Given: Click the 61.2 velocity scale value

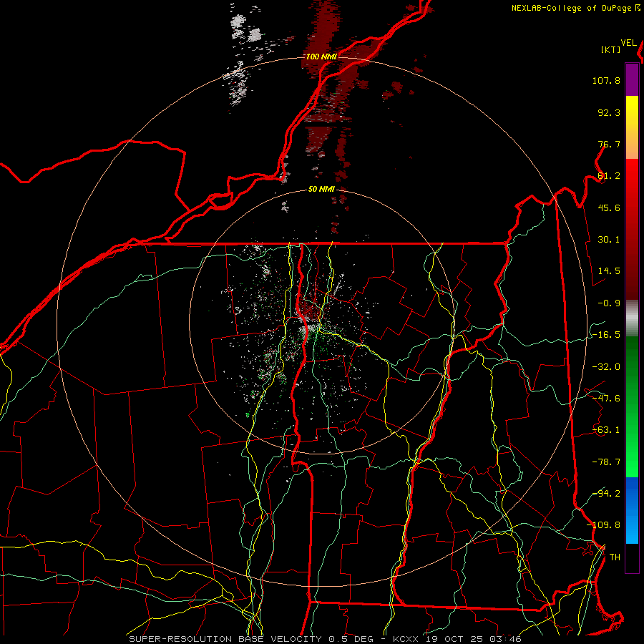Looking at the screenshot, I should click(609, 176).
